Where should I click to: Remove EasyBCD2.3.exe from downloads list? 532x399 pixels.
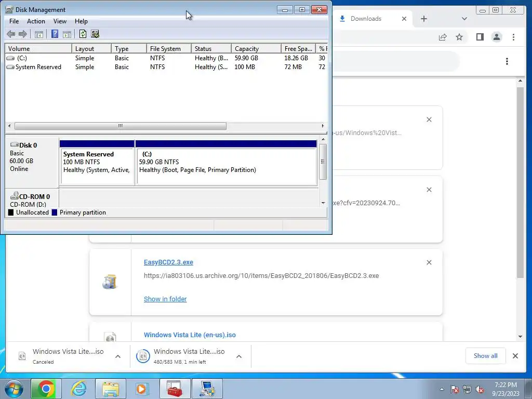[429, 262]
